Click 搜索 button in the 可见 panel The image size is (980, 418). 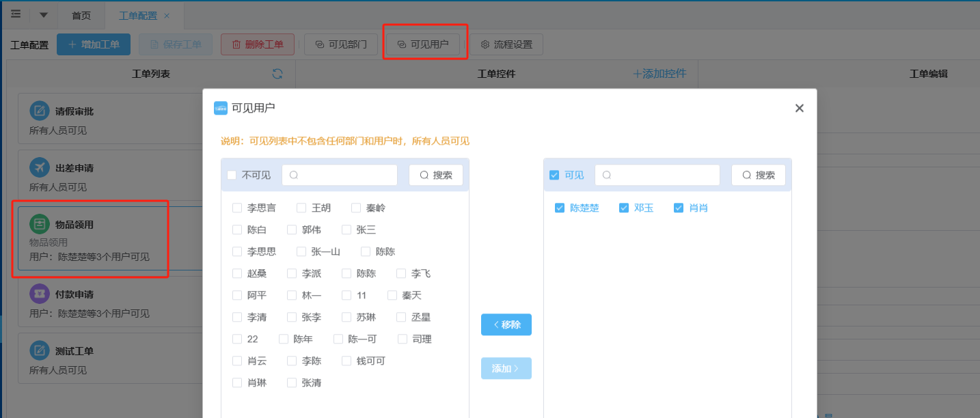point(759,175)
